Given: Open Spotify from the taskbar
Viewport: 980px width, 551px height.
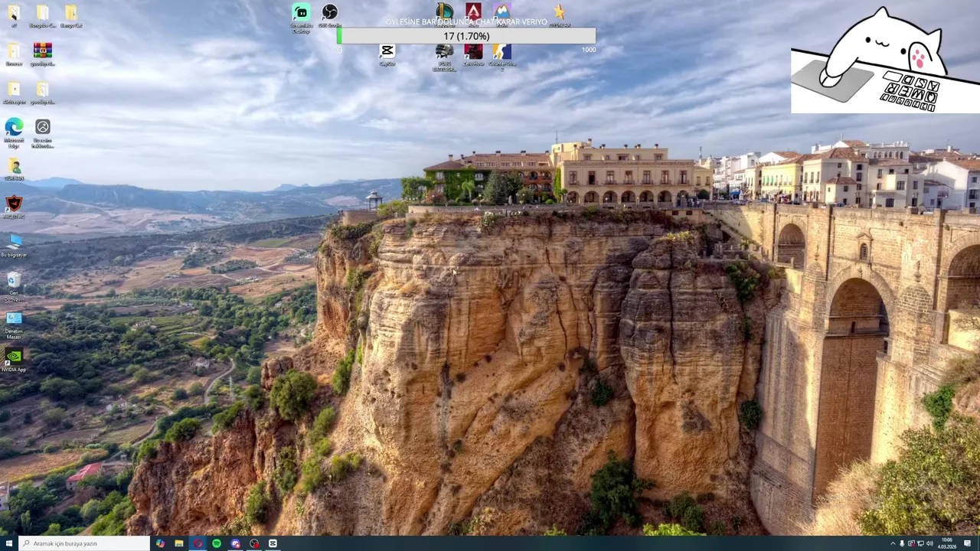Looking at the screenshot, I should (217, 543).
